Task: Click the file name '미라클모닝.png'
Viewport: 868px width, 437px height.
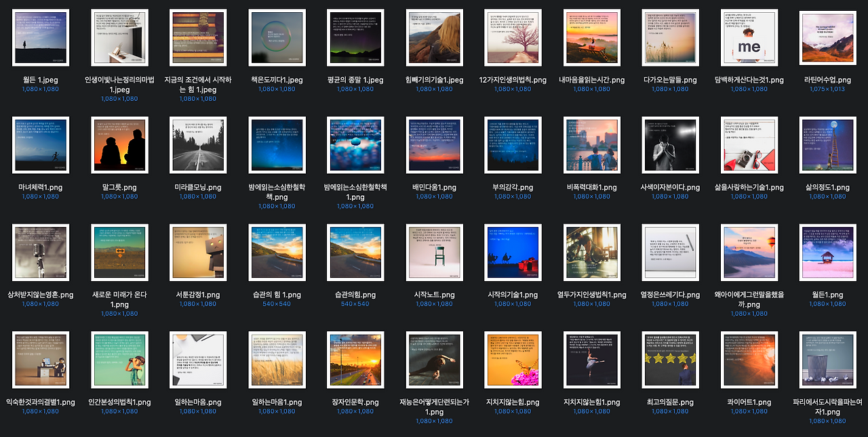Action: tap(198, 188)
